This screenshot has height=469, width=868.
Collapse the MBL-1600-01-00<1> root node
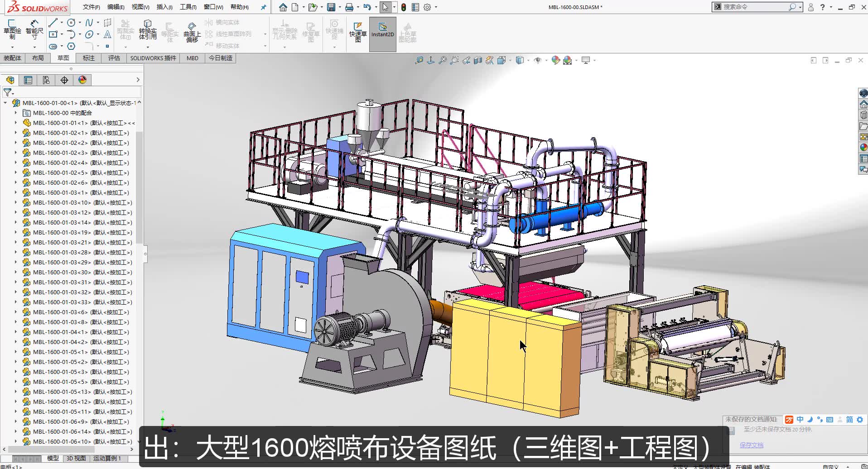coord(5,103)
